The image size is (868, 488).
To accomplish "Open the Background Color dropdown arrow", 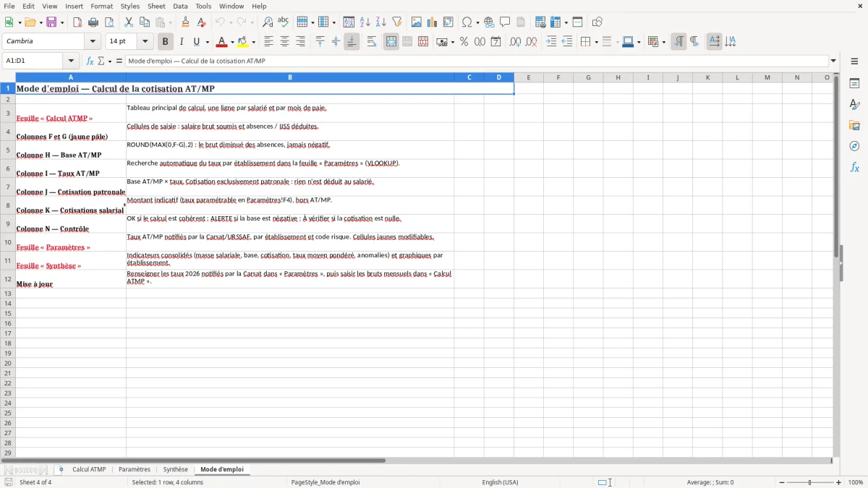I will [x=253, y=42].
